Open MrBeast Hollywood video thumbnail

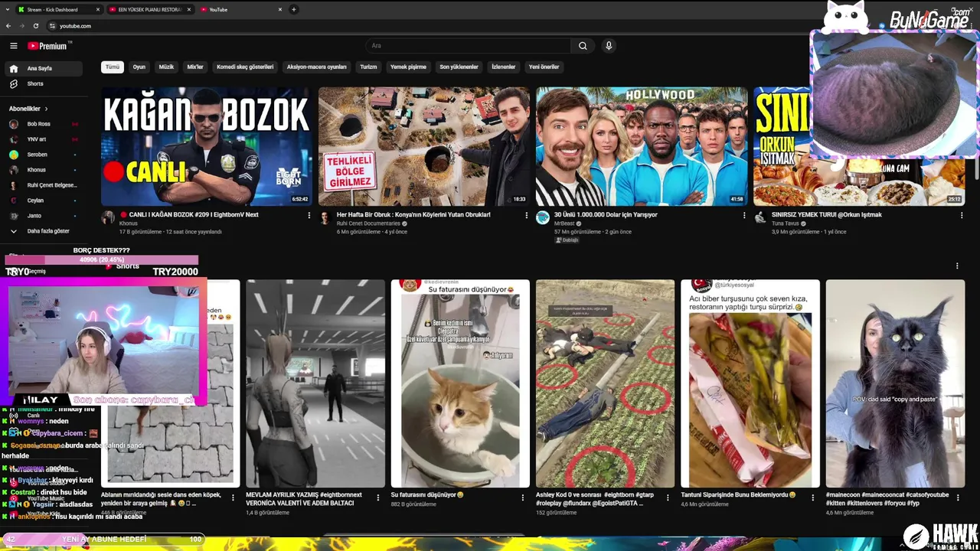(x=642, y=146)
